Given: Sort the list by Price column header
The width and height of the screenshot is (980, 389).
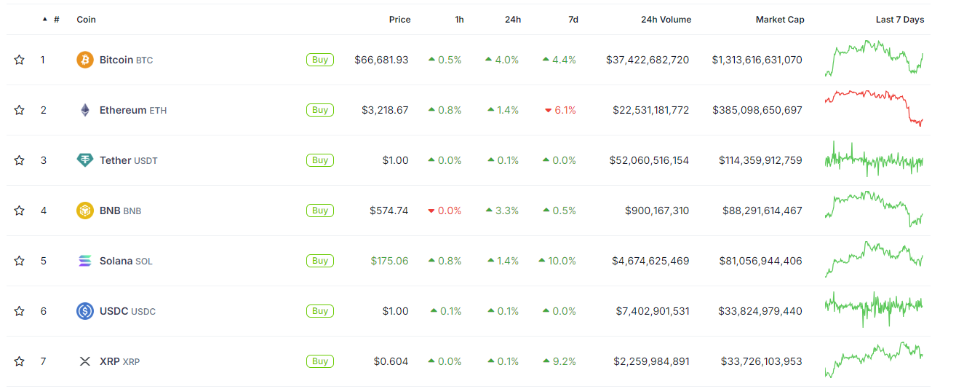Looking at the screenshot, I should tap(399, 20).
